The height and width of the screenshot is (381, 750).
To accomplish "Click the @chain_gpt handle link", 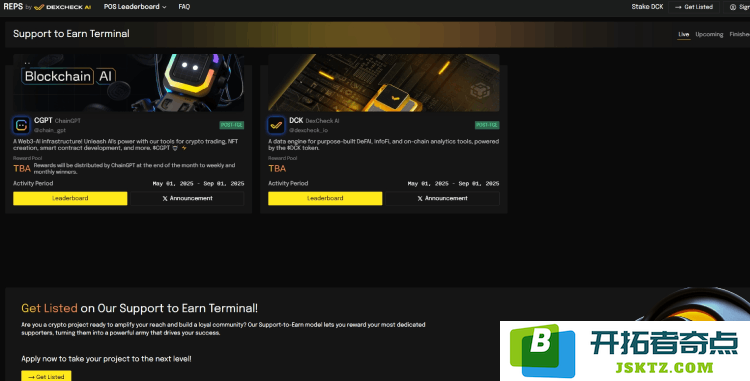I will (x=50, y=130).
